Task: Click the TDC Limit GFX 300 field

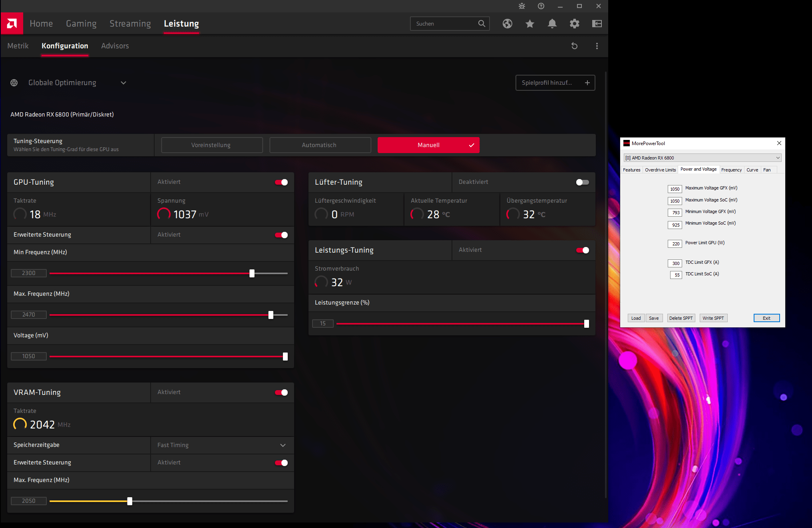Action: click(x=675, y=263)
